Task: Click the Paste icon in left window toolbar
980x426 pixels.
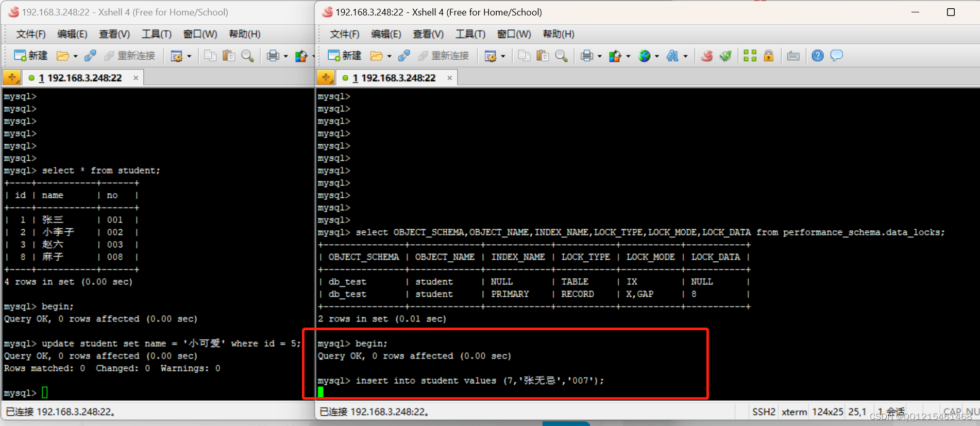Action: [229, 56]
